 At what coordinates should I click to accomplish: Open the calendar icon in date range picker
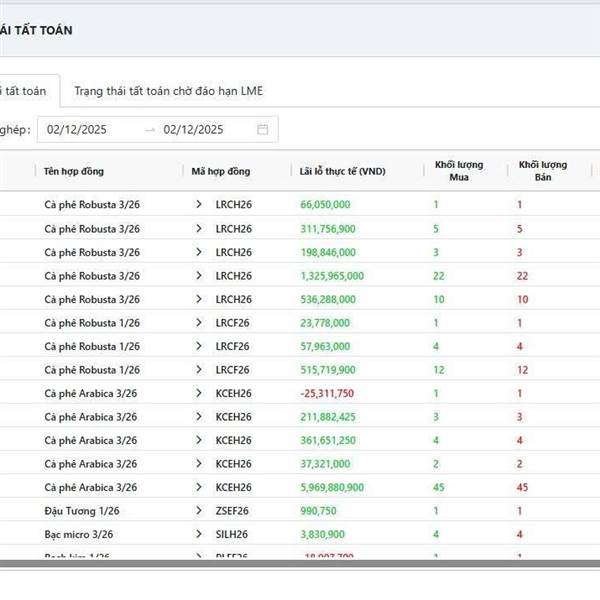262,129
